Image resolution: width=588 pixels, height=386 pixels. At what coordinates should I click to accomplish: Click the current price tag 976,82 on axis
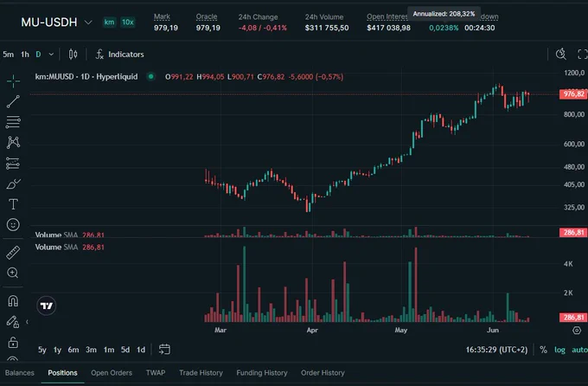573,93
